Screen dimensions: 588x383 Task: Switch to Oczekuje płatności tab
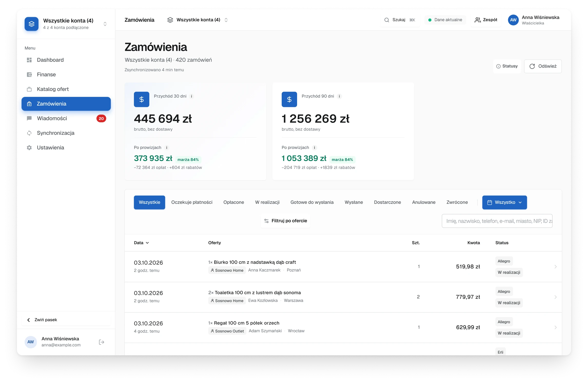[x=192, y=203]
